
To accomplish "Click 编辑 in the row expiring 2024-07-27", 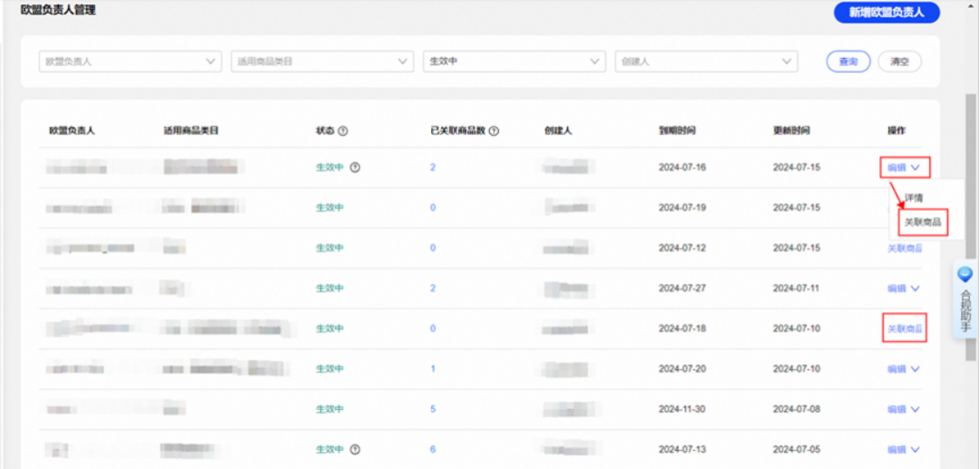I will [x=897, y=288].
